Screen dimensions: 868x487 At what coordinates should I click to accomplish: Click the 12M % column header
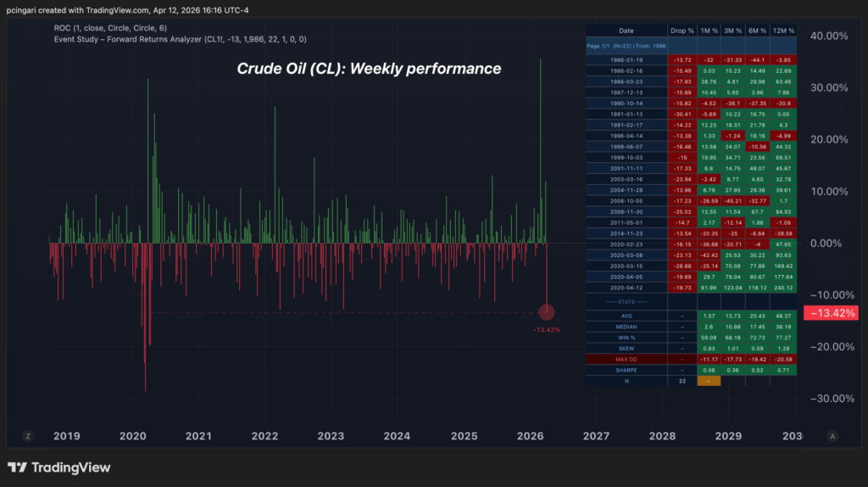pyautogui.click(x=783, y=30)
